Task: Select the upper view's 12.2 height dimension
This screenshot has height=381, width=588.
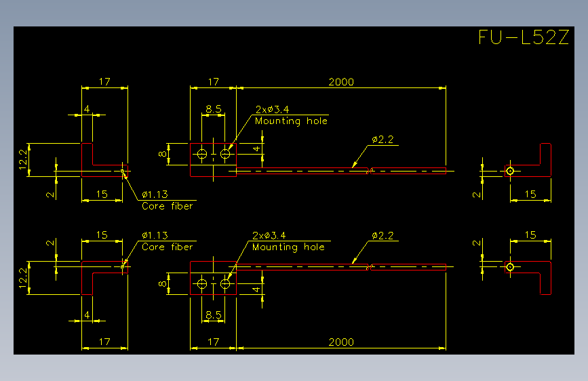Action: pyautogui.click(x=23, y=159)
